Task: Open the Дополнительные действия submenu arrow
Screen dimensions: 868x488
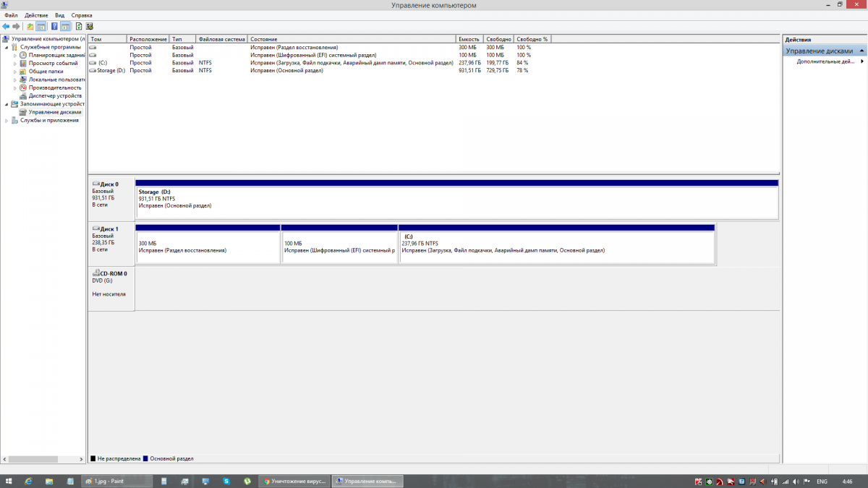Action: coord(861,61)
